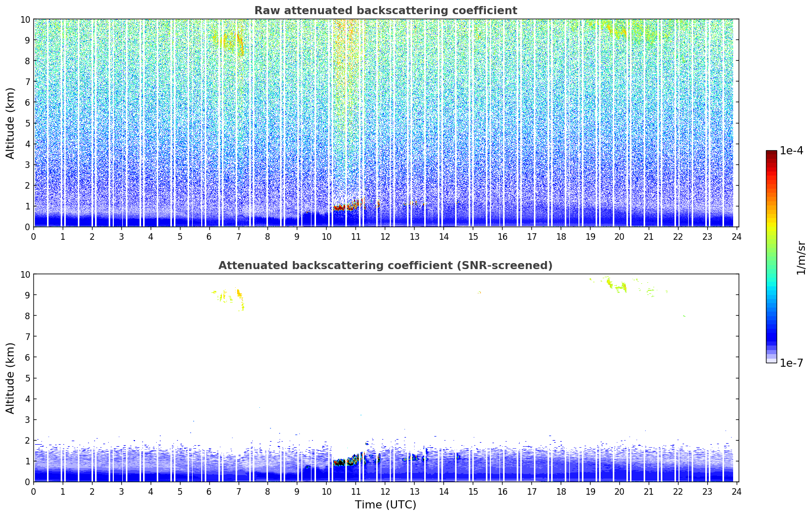Click the '1/m/sr' colorbar units label
This screenshot has height=516, width=812.
point(801,257)
